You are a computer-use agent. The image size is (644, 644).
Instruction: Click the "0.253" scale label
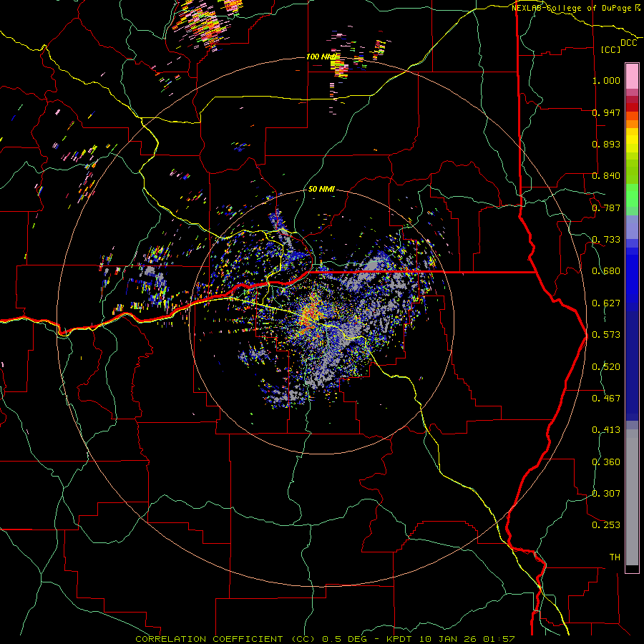pyautogui.click(x=606, y=525)
